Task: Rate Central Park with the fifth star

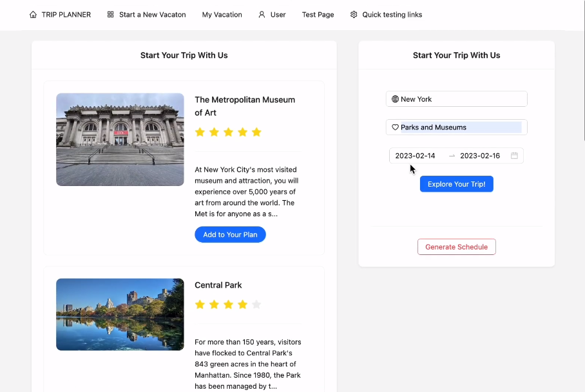Action: coord(256,304)
